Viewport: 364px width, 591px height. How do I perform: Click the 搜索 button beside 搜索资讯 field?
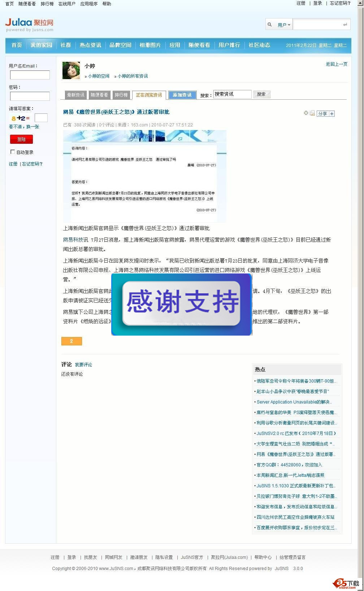click(x=262, y=94)
